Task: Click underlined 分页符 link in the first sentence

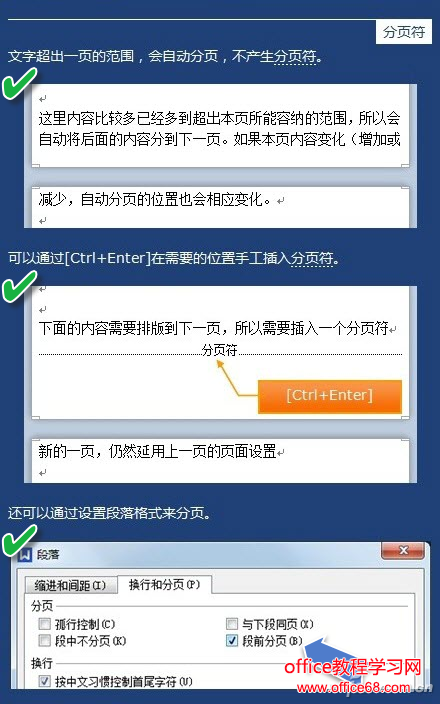Action: tap(295, 57)
